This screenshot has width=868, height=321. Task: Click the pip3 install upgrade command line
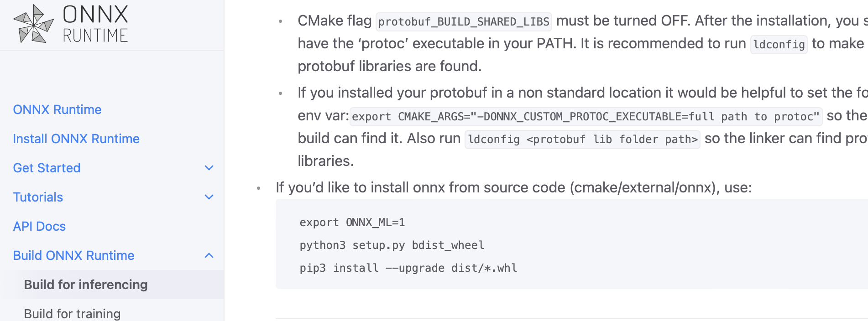408,268
